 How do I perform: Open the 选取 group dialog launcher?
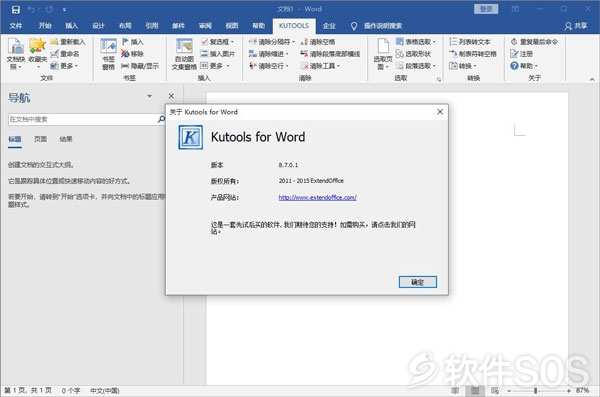click(x=439, y=79)
